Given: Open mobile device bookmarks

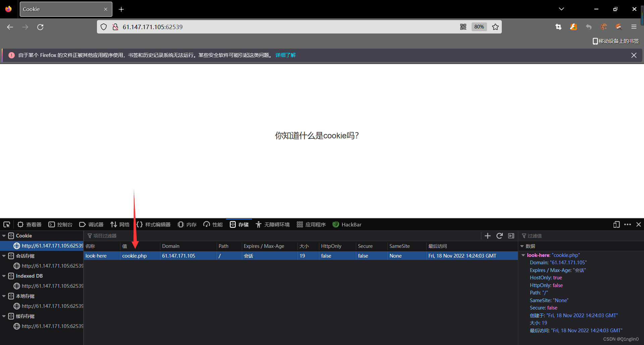Looking at the screenshot, I should [x=616, y=41].
